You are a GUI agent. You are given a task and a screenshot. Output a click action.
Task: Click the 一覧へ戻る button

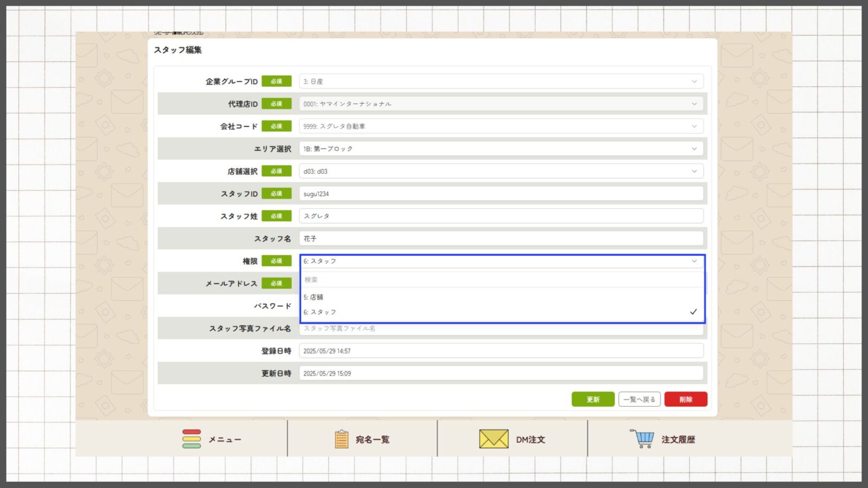tap(639, 400)
